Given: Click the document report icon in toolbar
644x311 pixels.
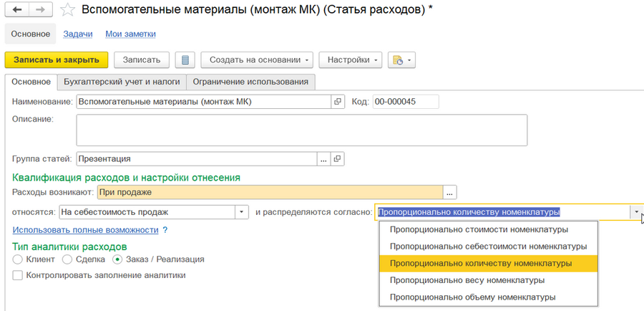Looking at the screenshot, I should tap(185, 60).
